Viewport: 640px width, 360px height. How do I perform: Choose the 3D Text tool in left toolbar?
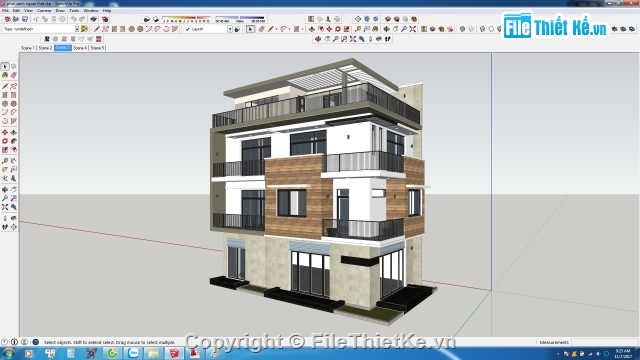[13, 178]
